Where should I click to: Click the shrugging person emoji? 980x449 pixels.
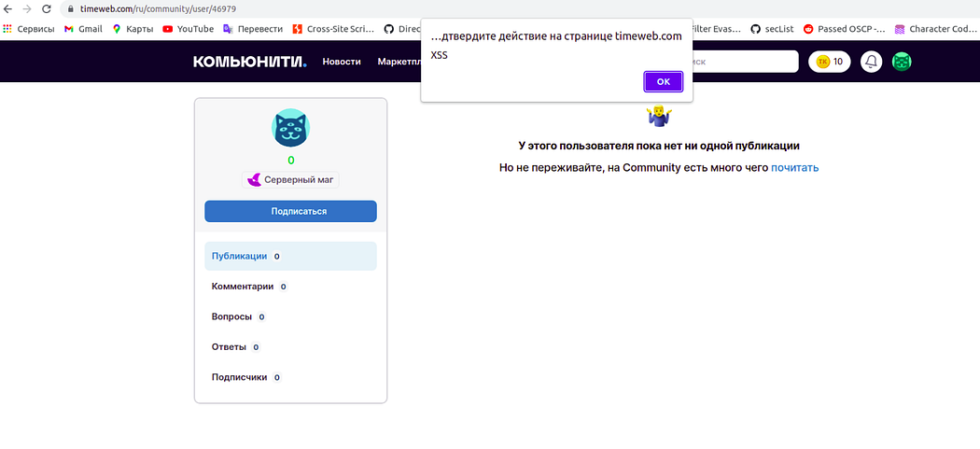[659, 117]
